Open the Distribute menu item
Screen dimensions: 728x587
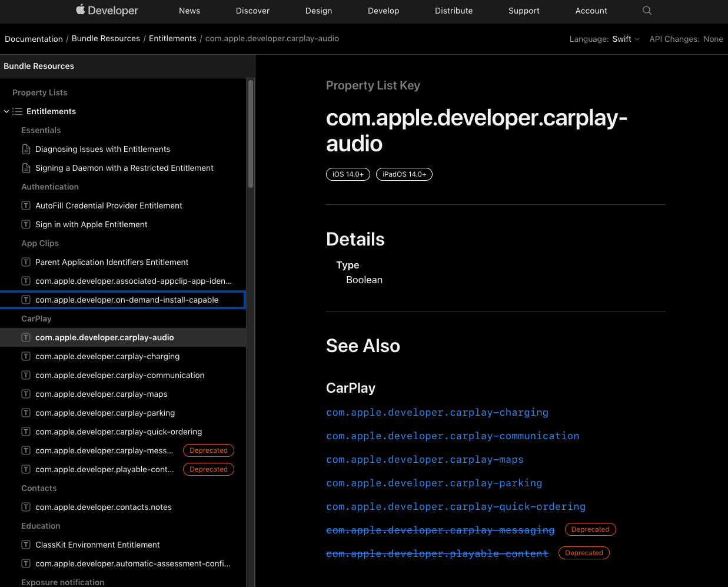454,11
